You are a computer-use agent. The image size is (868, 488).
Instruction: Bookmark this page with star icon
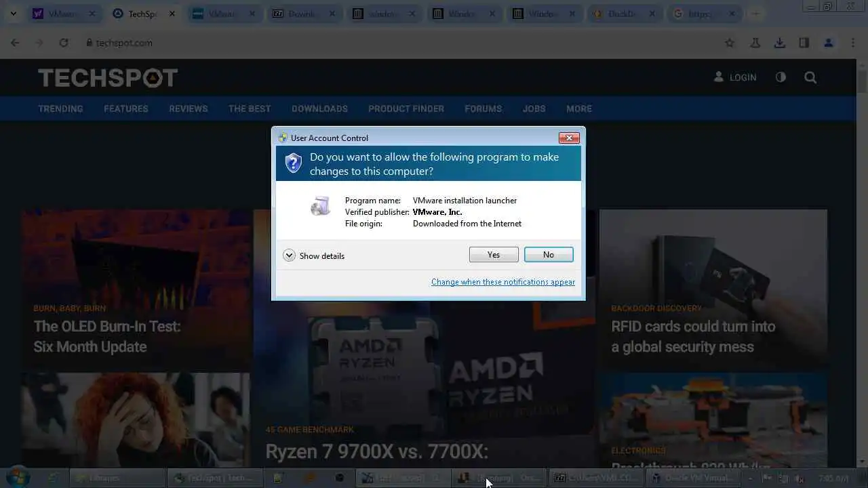730,43
